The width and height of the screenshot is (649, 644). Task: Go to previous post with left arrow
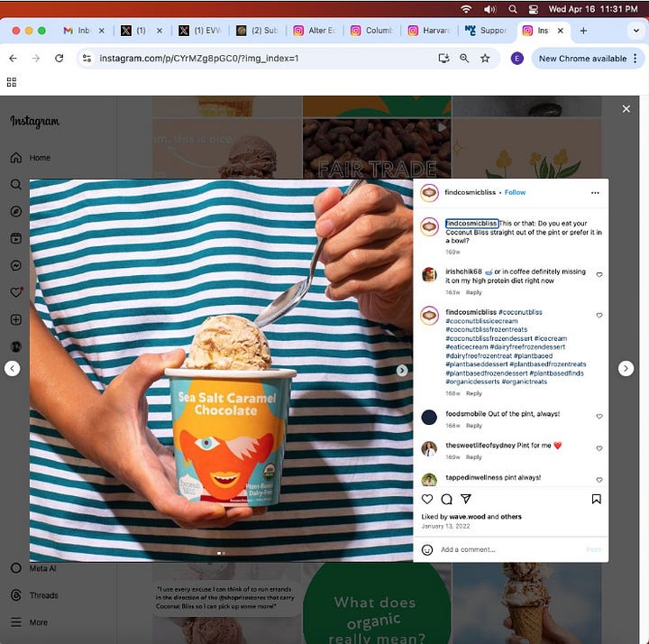(x=13, y=369)
